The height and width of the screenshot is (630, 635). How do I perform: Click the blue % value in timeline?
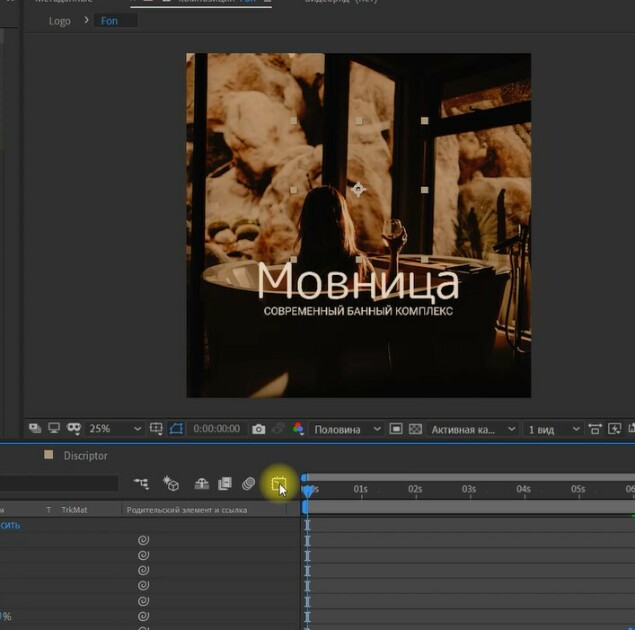(x=6, y=616)
